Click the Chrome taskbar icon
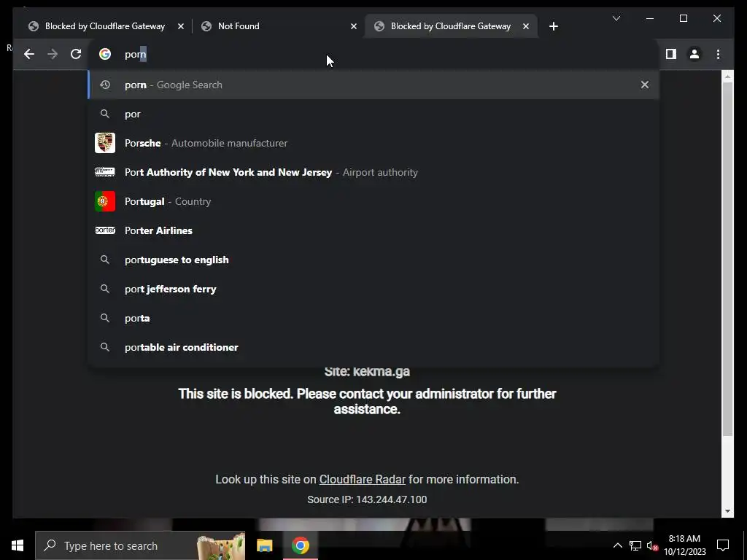 click(300, 545)
